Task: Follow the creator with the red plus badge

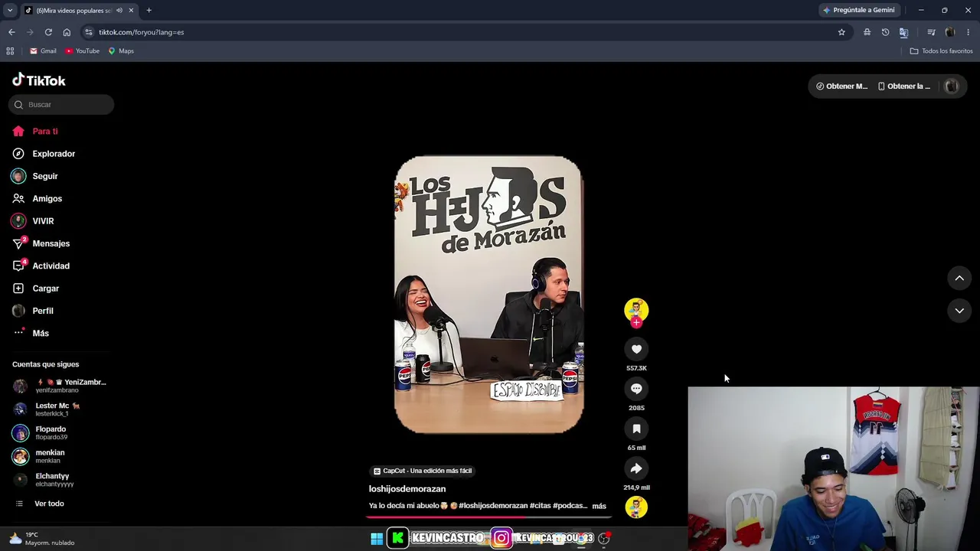Action: point(636,322)
